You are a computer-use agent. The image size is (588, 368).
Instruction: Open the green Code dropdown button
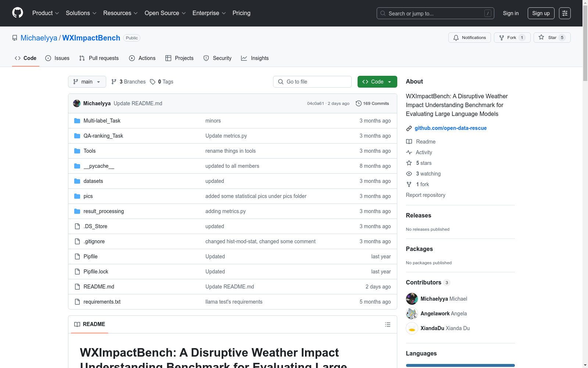click(377, 82)
